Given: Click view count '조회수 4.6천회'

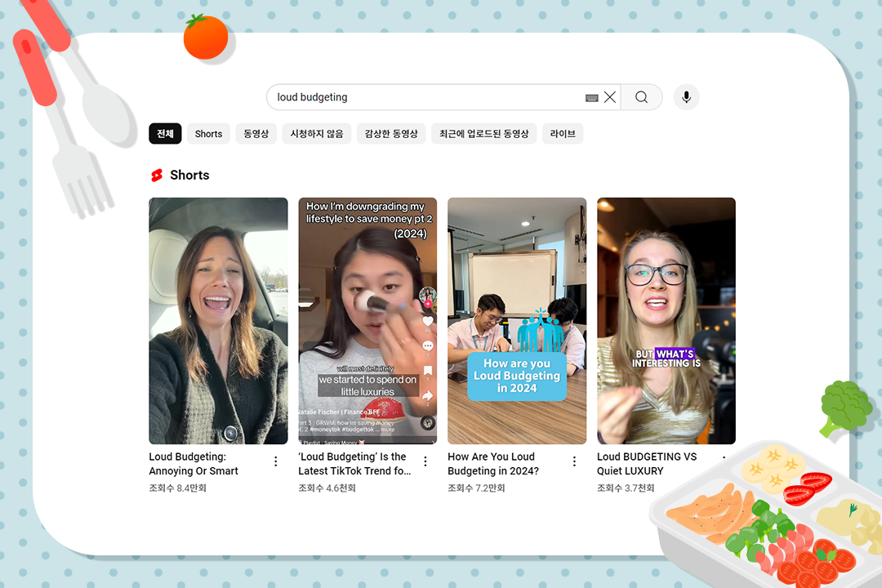Looking at the screenshot, I should click(x=327, y=488).
